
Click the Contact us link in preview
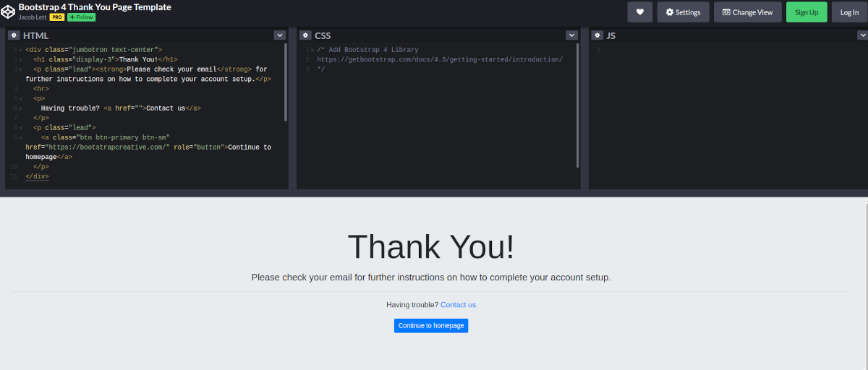click(x=458, y=305)
